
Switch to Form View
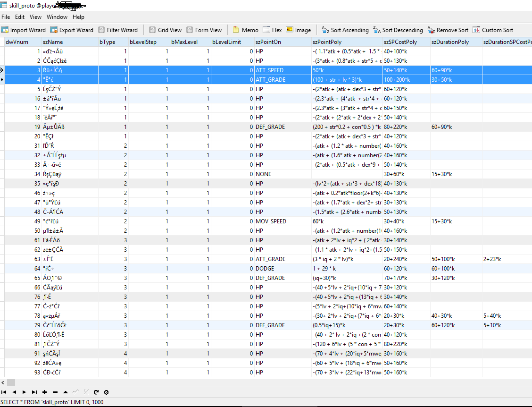pyautogui.click(x=204, y=30)
